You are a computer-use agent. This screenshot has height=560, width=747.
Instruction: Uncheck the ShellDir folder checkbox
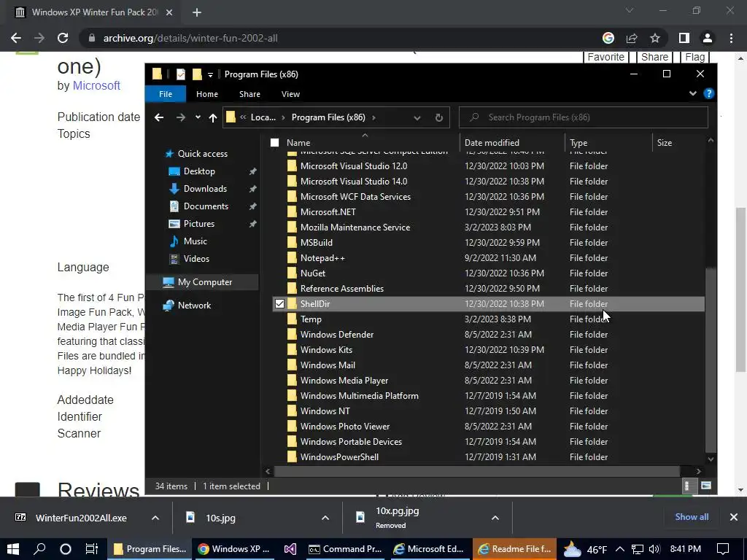click(x=279, y=304)
